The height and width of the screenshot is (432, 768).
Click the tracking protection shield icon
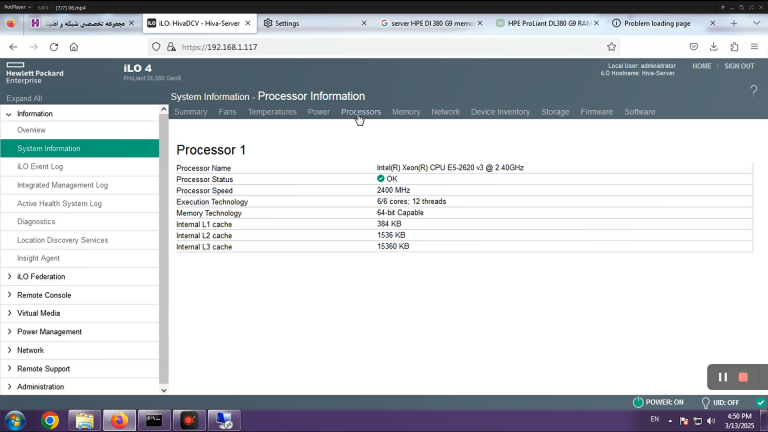point(156,47)
